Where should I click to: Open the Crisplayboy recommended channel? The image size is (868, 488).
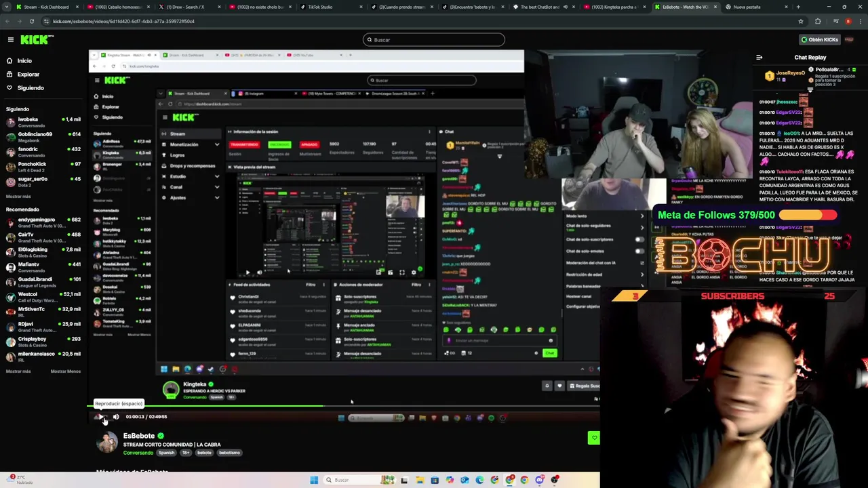tap(43, 342)
